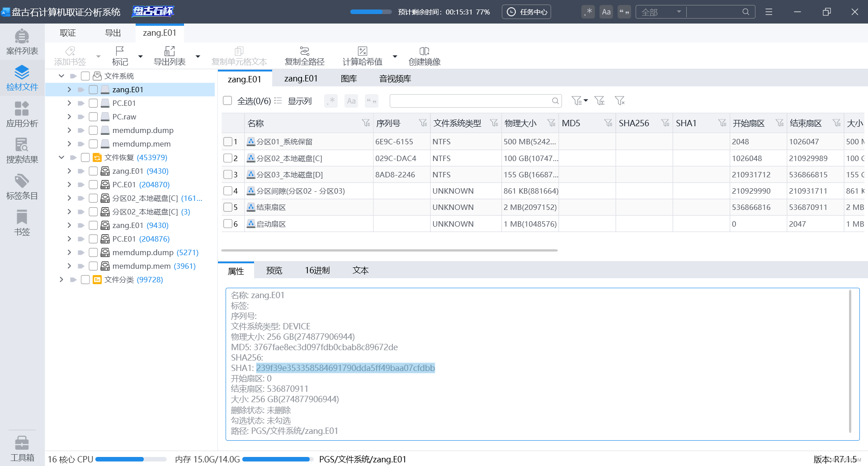868x466 pixels.
Task: Expand the memdump.mem (3961) tree node
Action: pos(69,266)
